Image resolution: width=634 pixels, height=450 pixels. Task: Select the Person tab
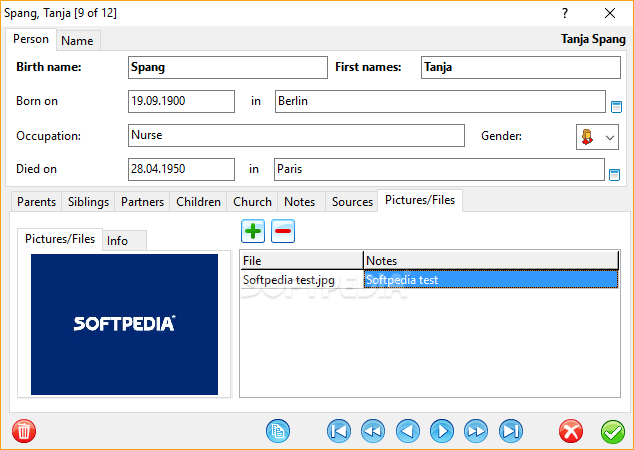[31, 39]
